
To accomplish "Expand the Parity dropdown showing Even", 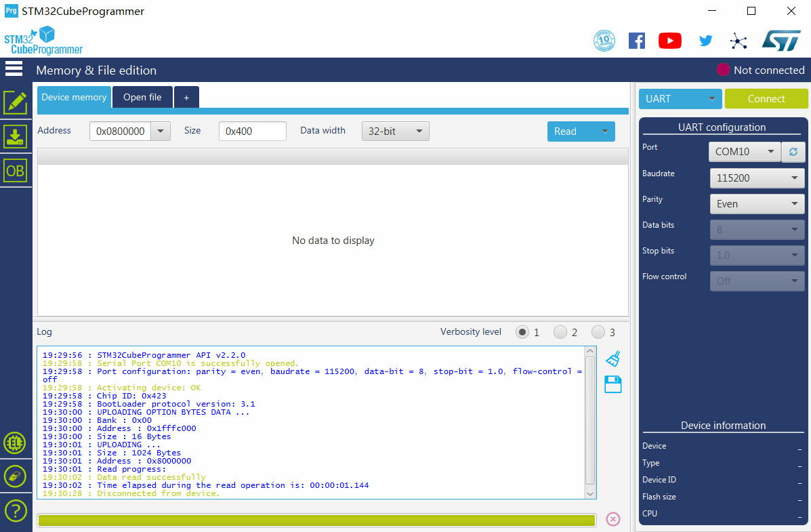I will coord(756,204).
